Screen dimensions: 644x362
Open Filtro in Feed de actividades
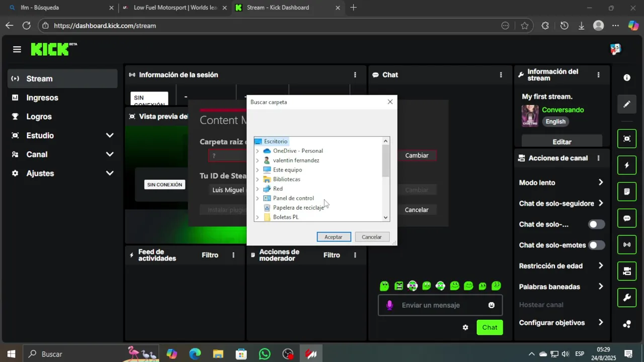point(210,255)
